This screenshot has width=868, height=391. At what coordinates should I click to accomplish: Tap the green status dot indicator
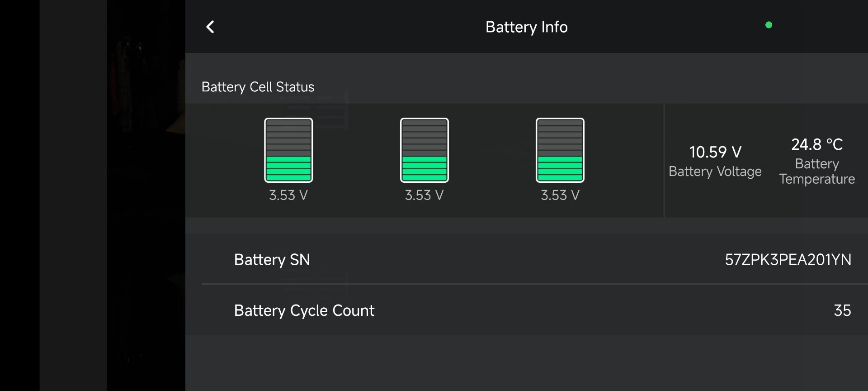coord(769,25)
